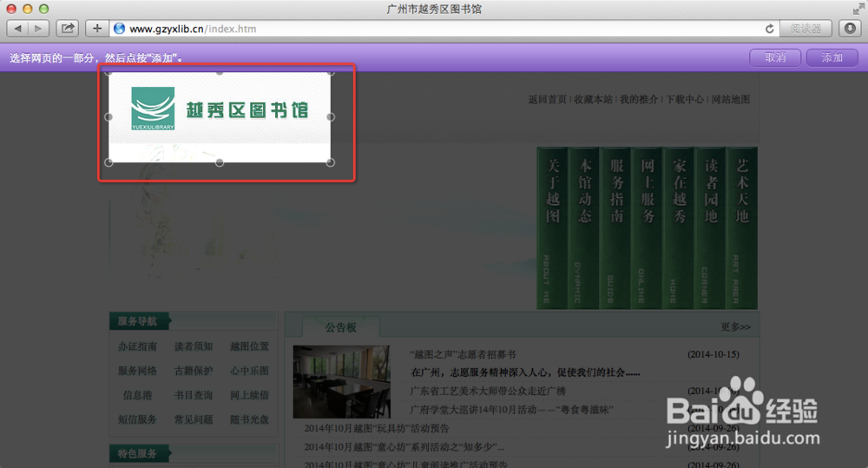Click the 添加 add button
Image resolution: width=868 pixels, height=468 pixels.
(832, 57)
